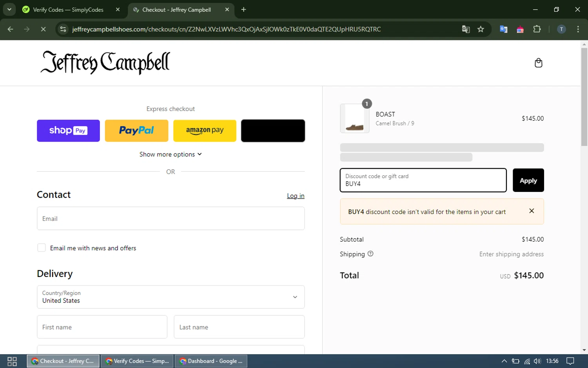Click the shipping help question icon
Viewport: 588px width, 368px height.
pyautogui.click(x=370, y=254)
